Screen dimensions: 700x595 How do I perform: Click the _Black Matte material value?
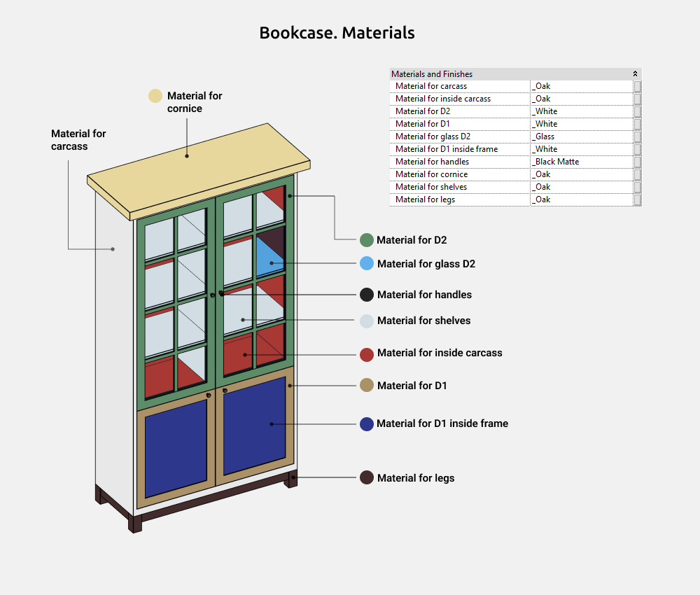coord(581,162)
